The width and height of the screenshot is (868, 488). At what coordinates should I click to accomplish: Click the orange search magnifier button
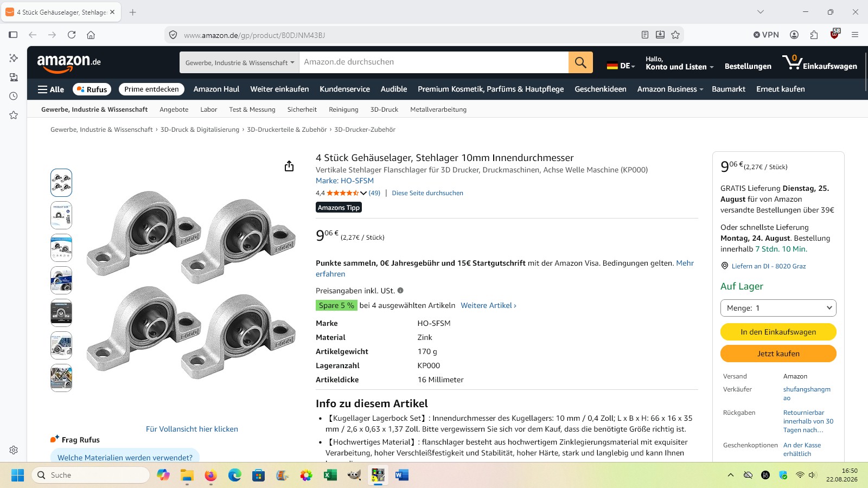[x=580, y=62]
